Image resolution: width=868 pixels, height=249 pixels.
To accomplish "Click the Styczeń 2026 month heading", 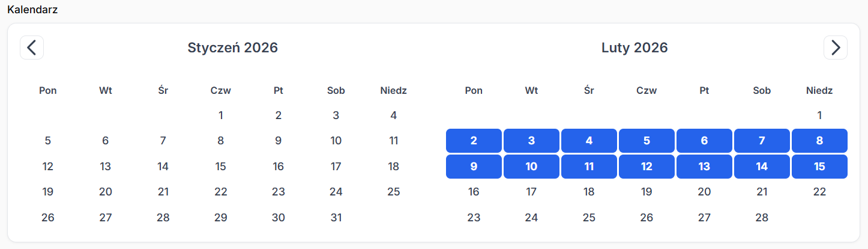I will [233, 48].
